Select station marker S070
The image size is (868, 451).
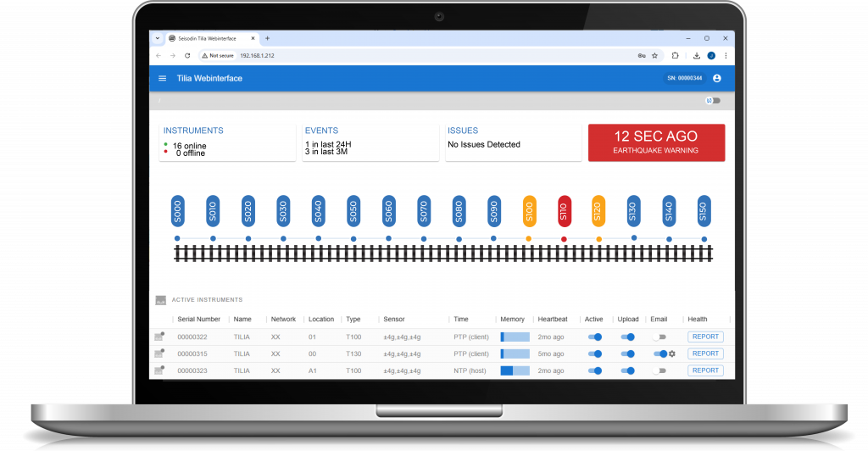click(424, 211)
